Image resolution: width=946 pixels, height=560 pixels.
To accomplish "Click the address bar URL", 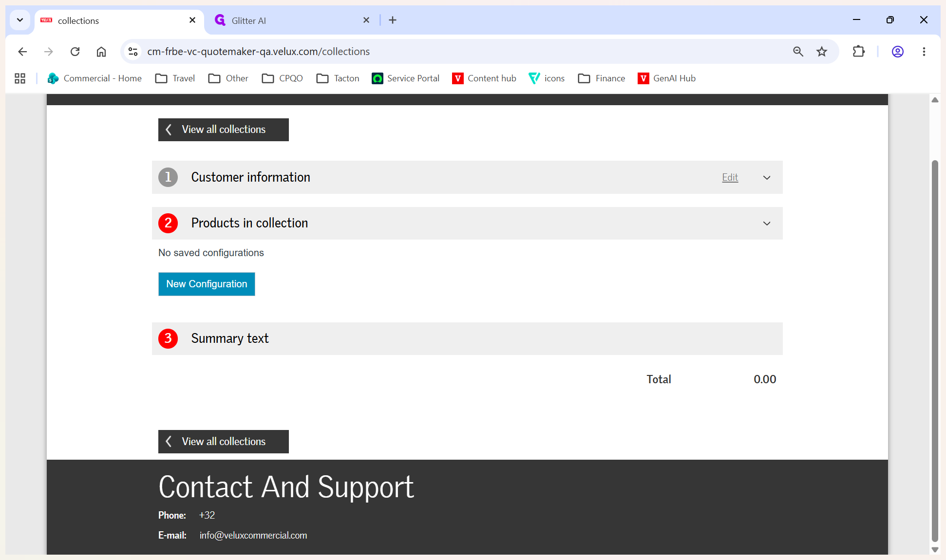I will point(259,52).
